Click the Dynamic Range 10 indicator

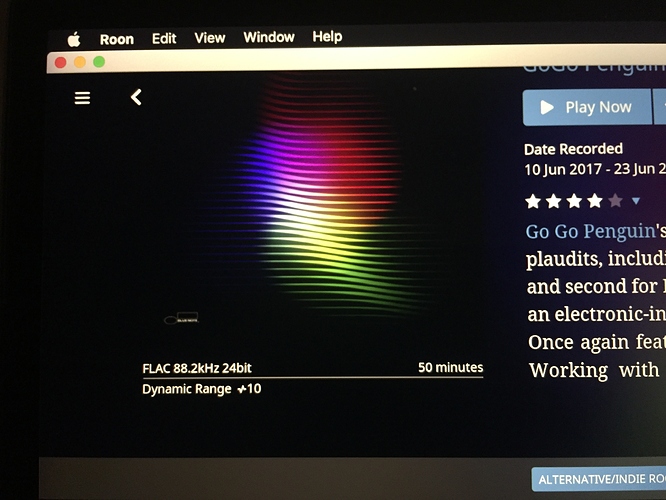click(202, 389)
